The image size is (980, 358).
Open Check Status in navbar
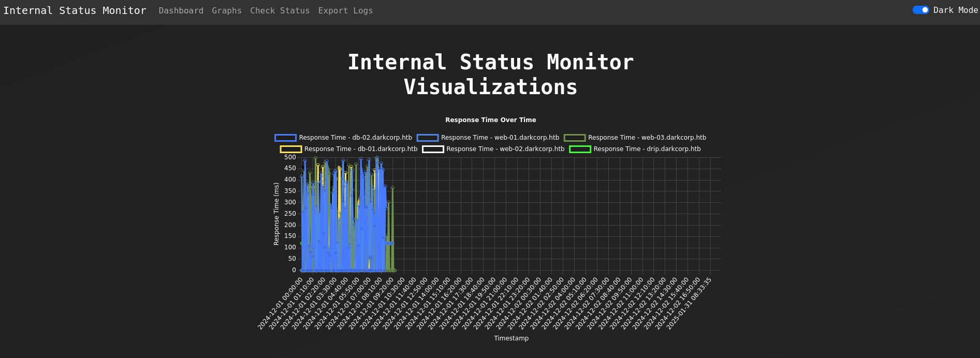coord(280,11)
